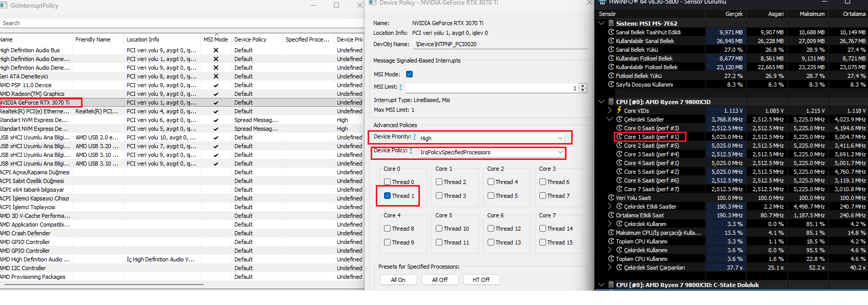Click the clock icon of Çekirdek Saat Çarpanları
868x305 pixels.
click(x=619, y=268)
